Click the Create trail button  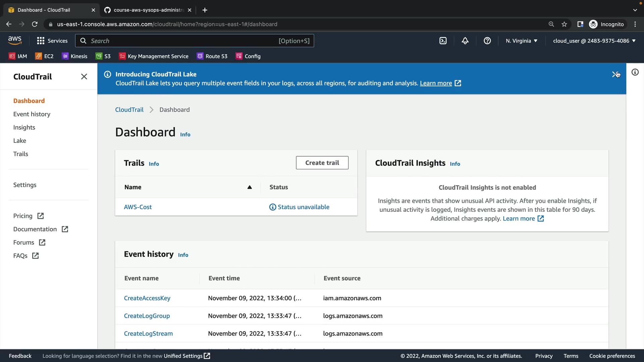(x=322, y=163)
